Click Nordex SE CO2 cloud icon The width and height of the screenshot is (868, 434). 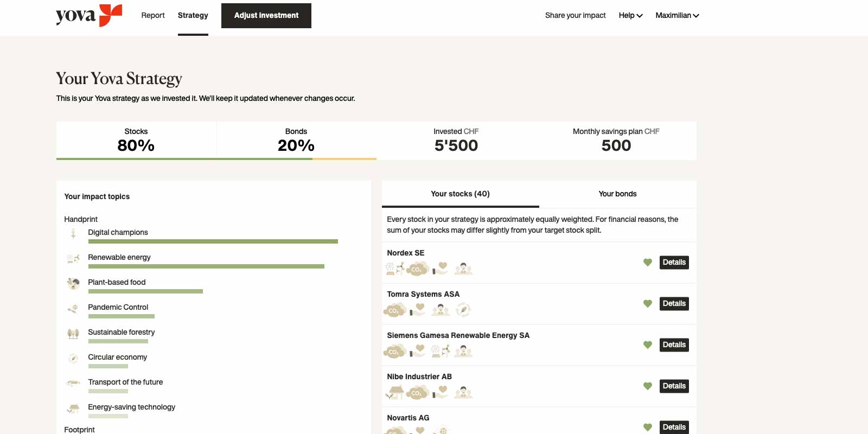pyautogui.click(x=417, y=269)
